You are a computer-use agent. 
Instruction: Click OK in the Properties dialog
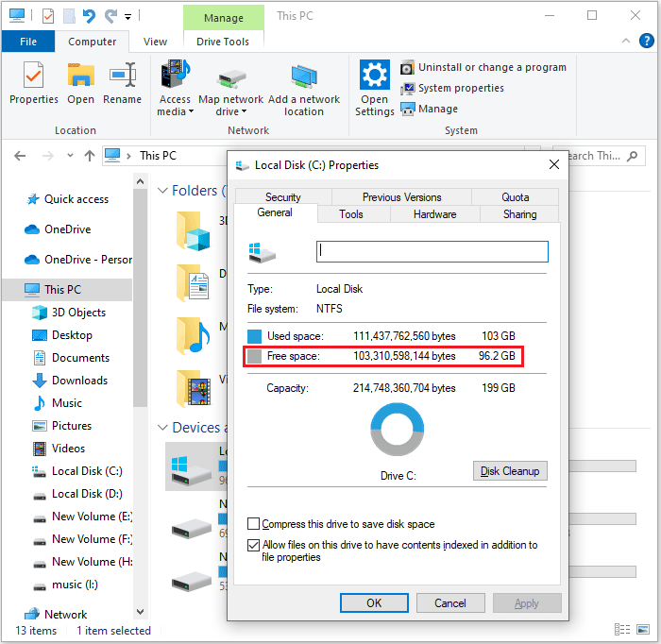click(x=374, y=603)
